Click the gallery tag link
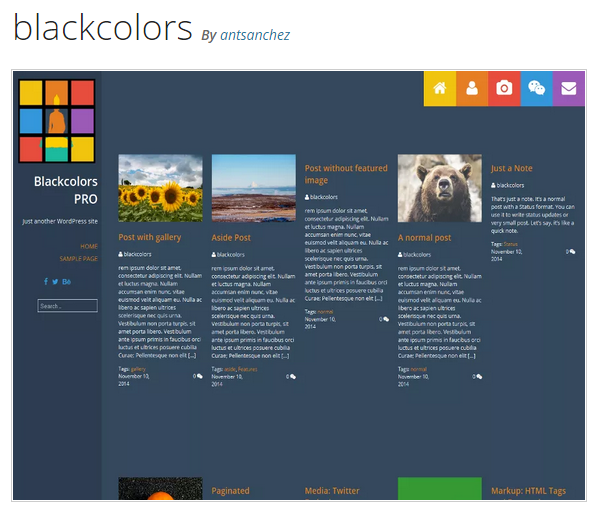The width and height of the screenshot is (594, 512). tap(138, 369)
